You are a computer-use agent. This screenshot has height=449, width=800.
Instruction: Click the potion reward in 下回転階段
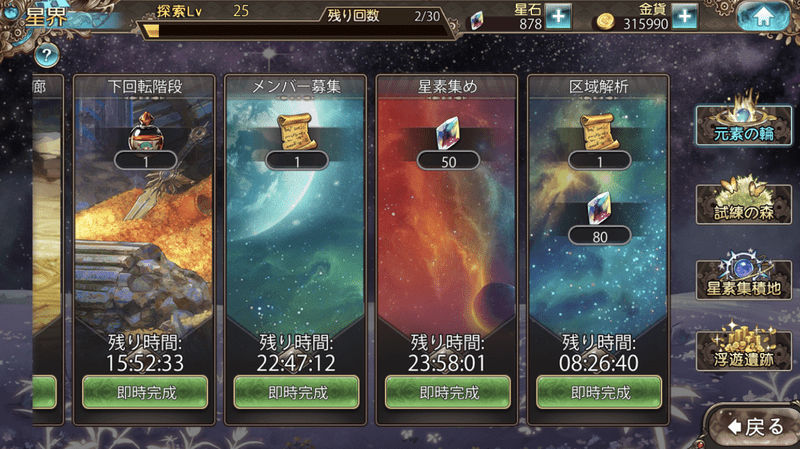145,131
